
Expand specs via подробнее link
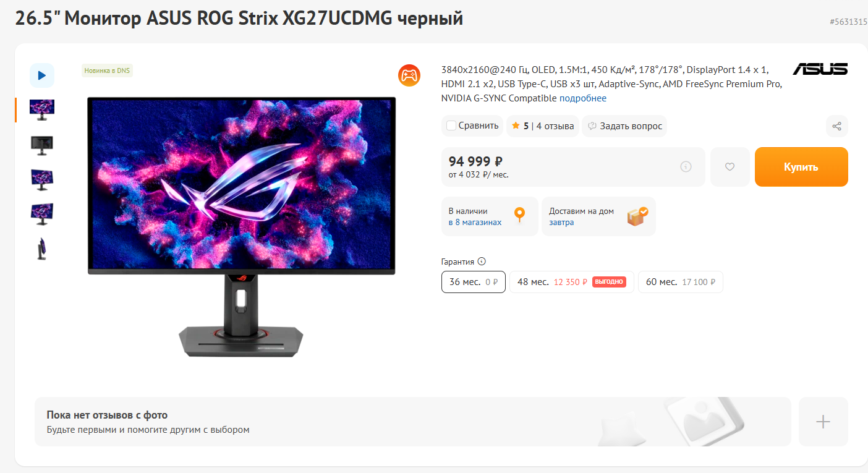[x=583, y=98]
